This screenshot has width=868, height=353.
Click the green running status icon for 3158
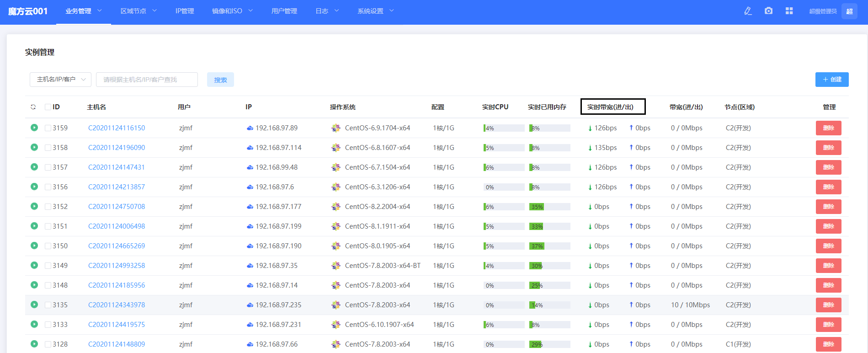(34, 147)
